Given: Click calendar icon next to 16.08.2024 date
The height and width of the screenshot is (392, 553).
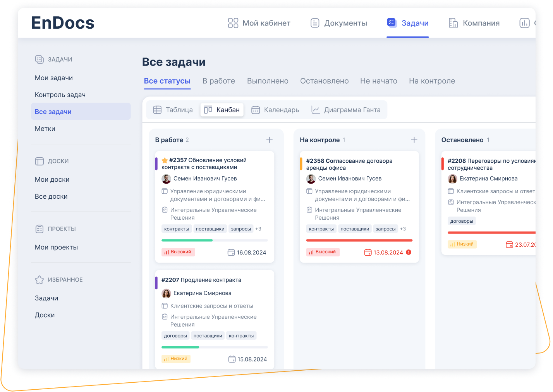Looking at the screenshot, I should pyautogui.click(x=231, y=253).
